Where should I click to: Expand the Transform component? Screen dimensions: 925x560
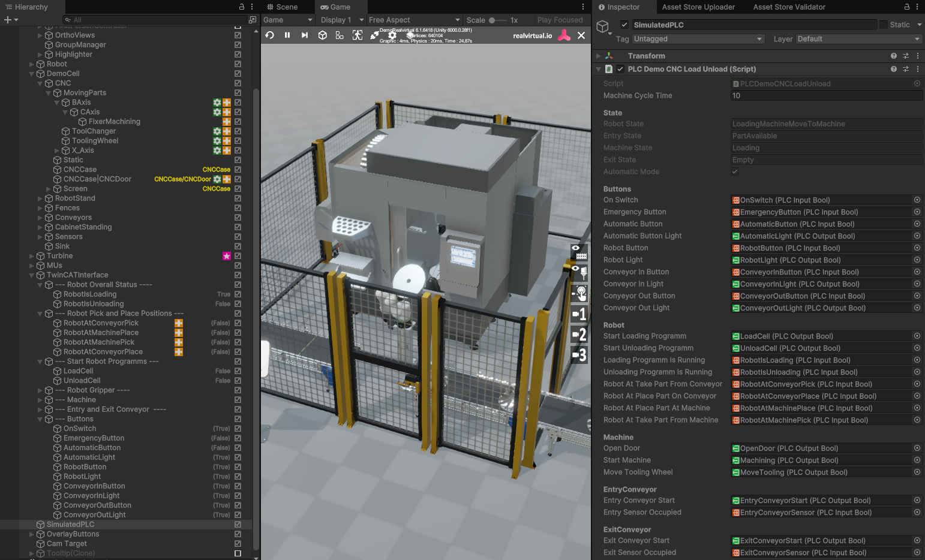(x=598, y=56)
